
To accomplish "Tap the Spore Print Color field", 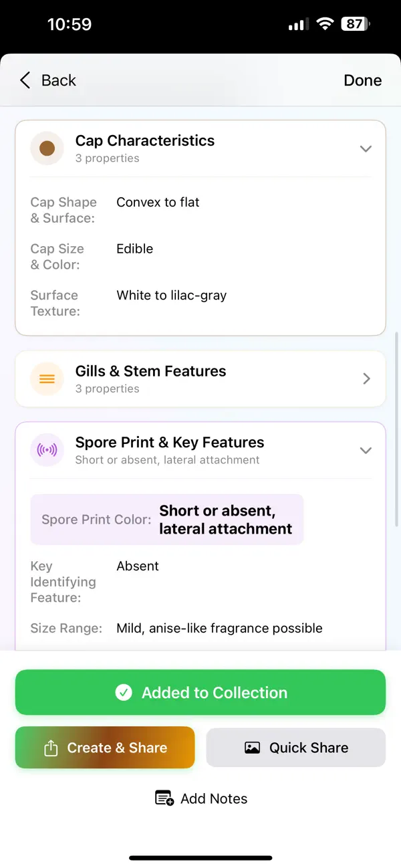I will [x=167, y=520].
